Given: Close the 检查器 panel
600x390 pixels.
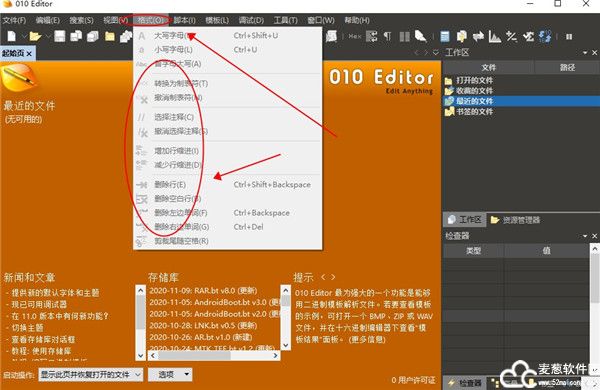Looking at the screenshot, I should (594, 236).
